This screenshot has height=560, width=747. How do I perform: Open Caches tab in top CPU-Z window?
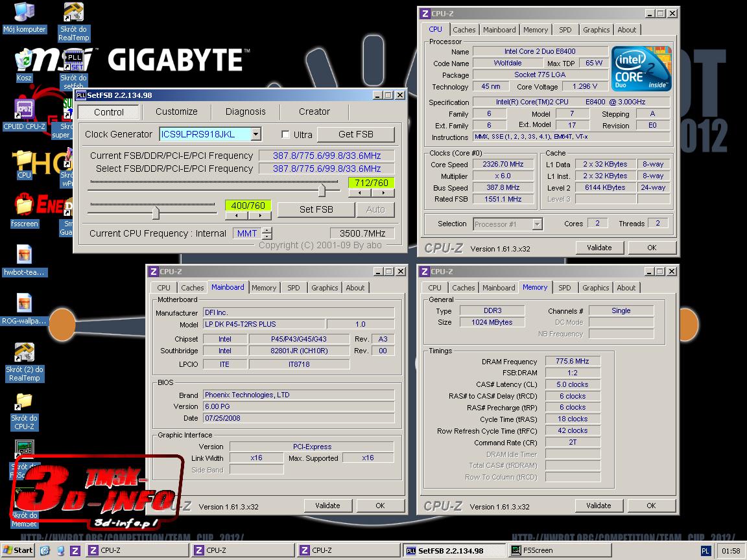464,30
